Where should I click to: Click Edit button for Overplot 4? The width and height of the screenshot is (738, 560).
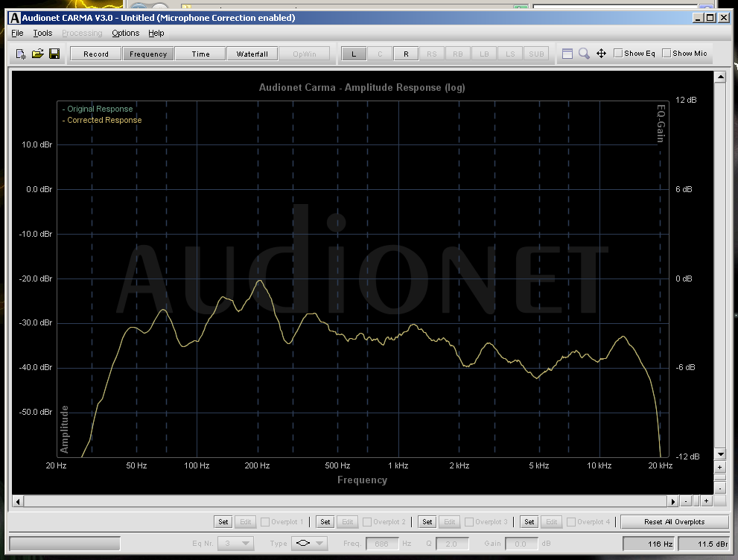coord(552,522)
